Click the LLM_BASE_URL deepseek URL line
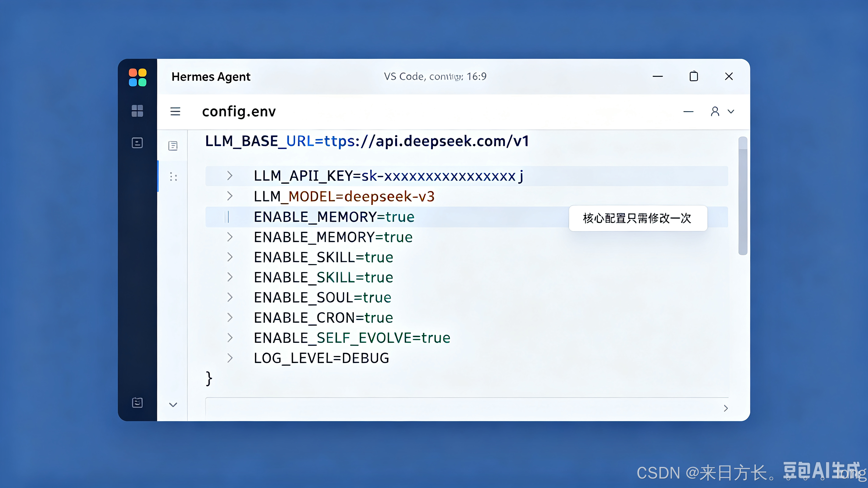 coord(367,141)
